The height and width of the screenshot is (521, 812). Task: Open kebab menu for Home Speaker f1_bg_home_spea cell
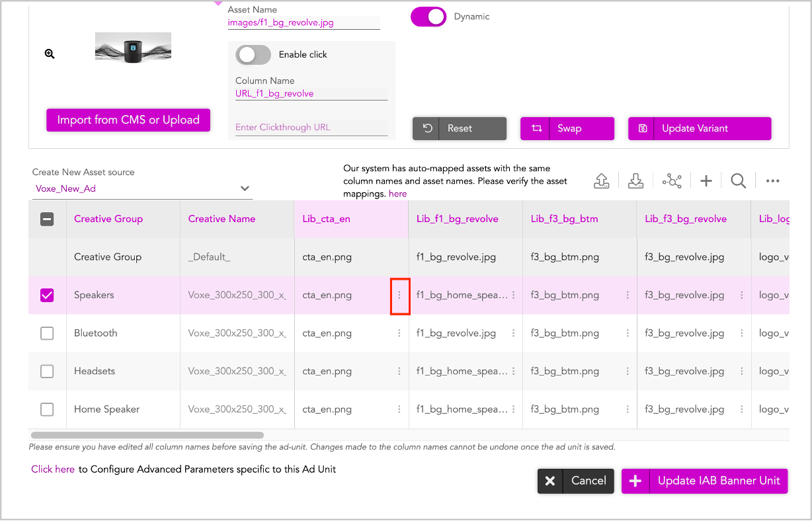tap(514, 409)
